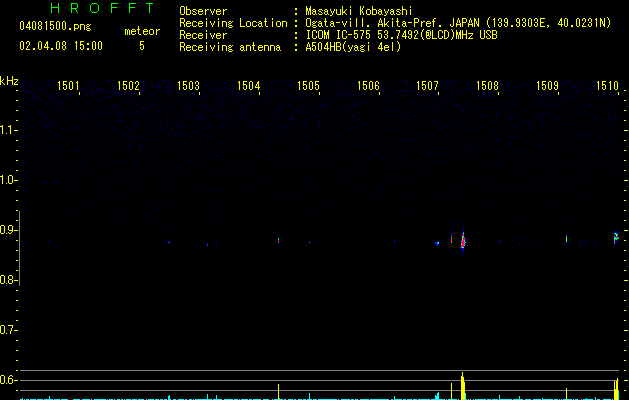The height and width of the screenshot is (400, 629).
Task: Click the strongest red meteor echo after 1507
Action: 463,241
